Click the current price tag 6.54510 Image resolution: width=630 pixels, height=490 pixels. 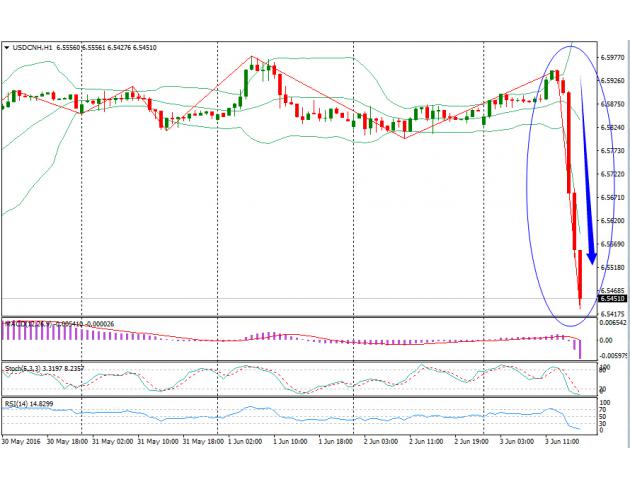click(612, 298)
